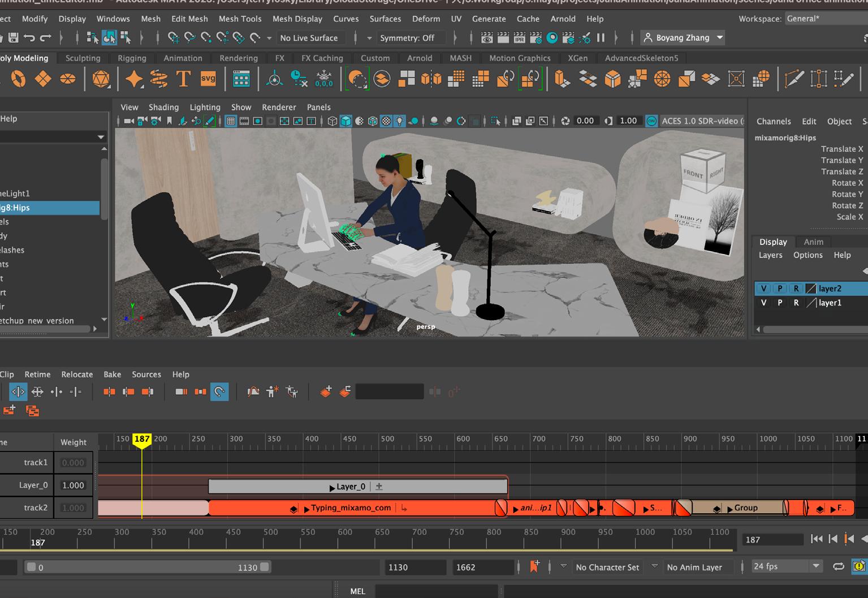
Task: Click the Undo arrow icon
Action: point(29,38)
